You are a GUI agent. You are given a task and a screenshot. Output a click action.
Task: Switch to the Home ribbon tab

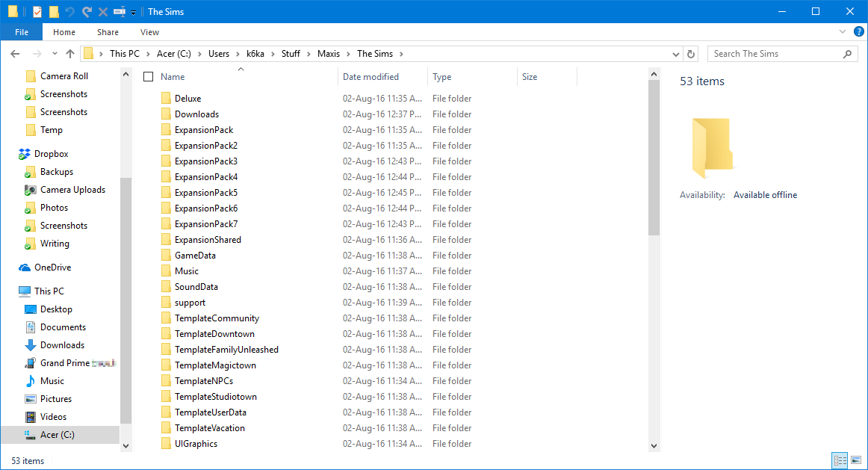click(64, 32)
